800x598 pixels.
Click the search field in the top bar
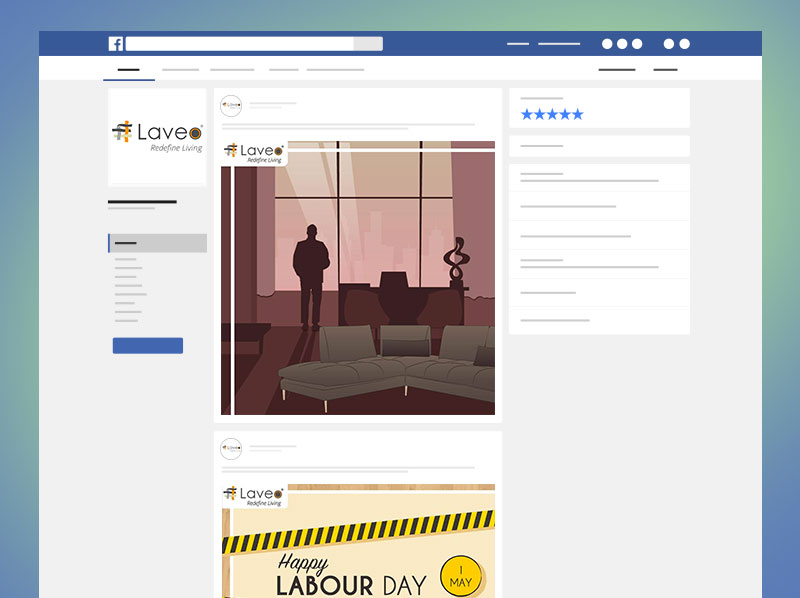(x=240, y=44)
